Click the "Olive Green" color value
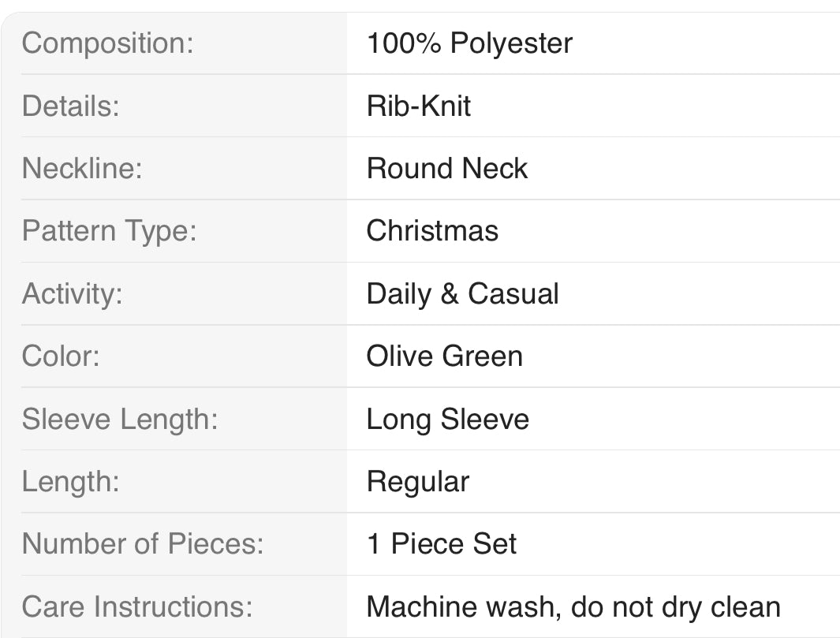 tap(445, 356)
